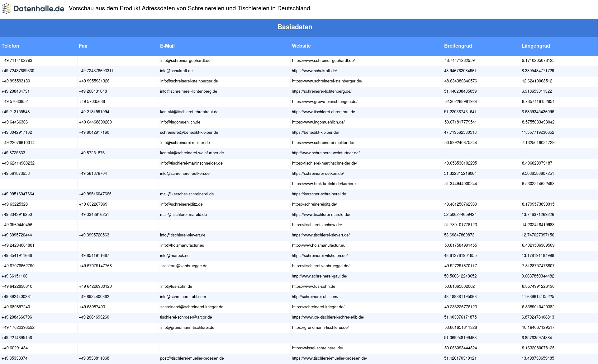598x364 pixels.
Task: Select email info@schreinerei-molitor.de
Action: tap(185, 143)
